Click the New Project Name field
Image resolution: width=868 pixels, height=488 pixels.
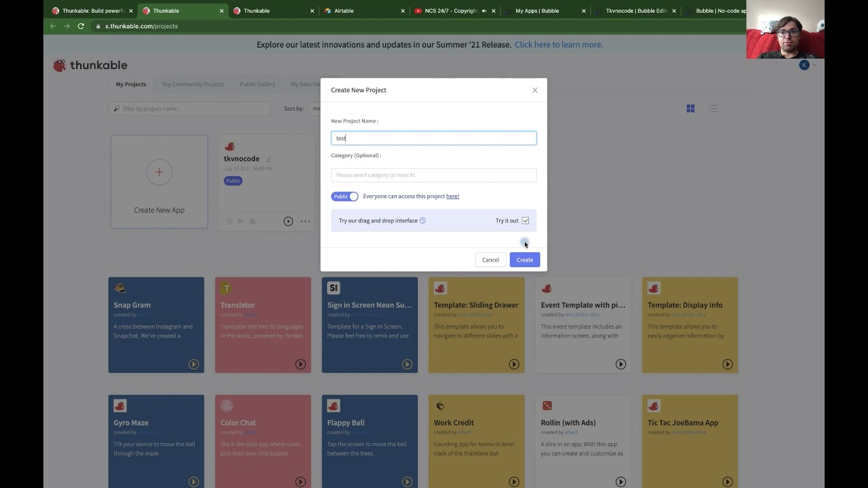click(433, 138)
